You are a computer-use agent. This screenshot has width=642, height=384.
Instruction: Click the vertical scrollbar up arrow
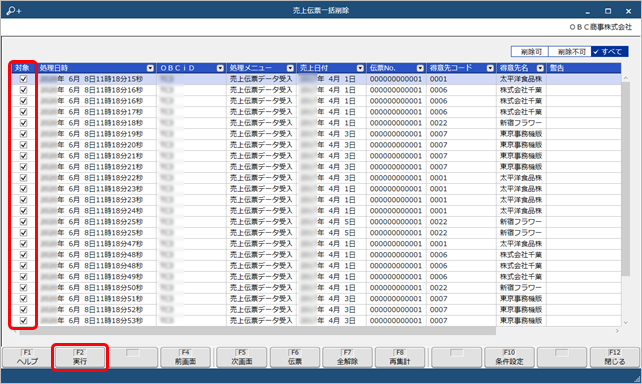pos(625,78)
